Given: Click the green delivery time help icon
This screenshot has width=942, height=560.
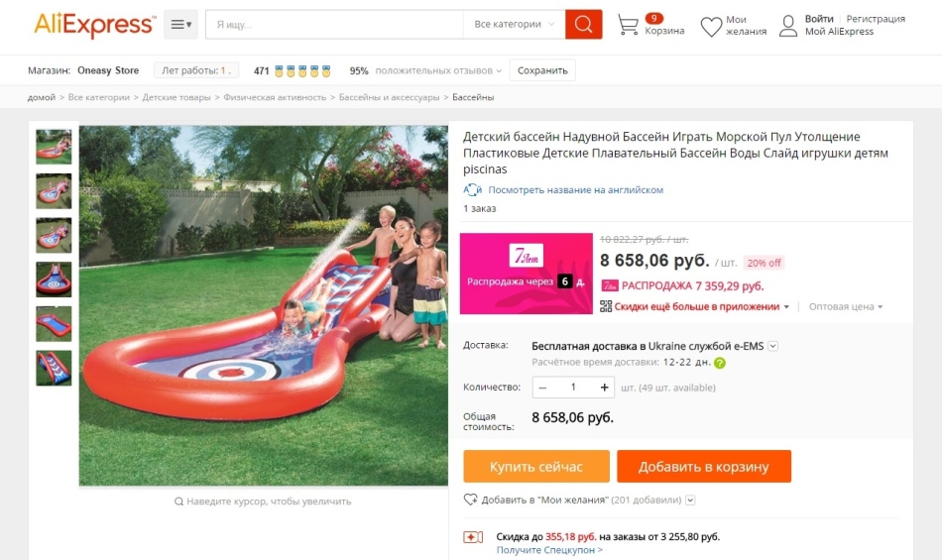Looking at the screenshot, I should pyautogui.click(x=720, y=363).
